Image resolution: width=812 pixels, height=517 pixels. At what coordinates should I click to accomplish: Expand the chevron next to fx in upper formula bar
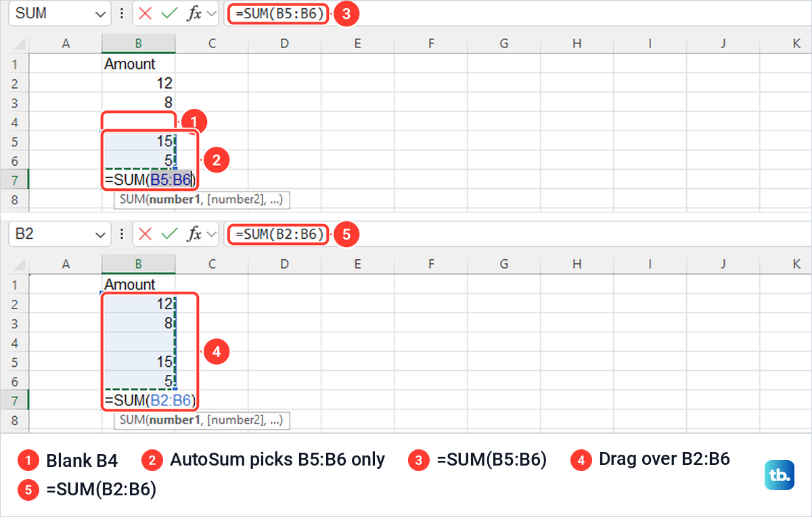coord(212,14)
